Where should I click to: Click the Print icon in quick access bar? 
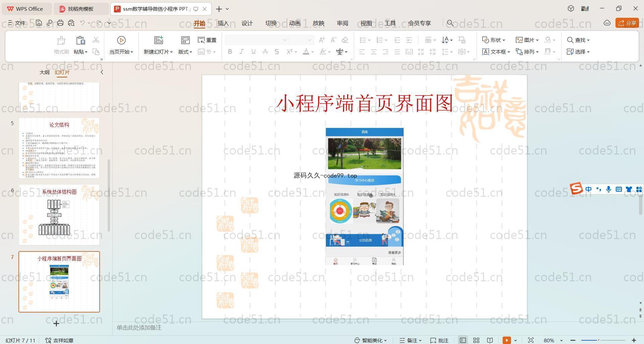60,23
